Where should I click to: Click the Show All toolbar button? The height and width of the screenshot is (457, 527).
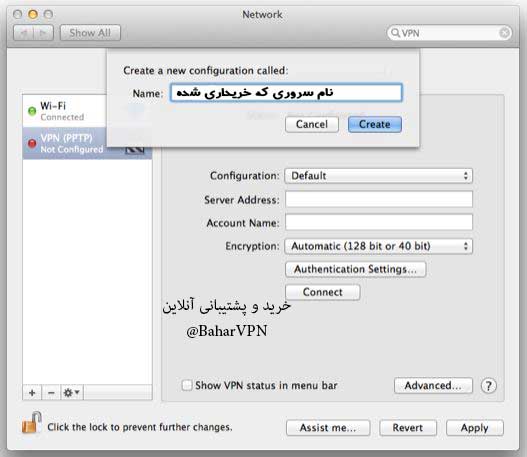[90, 33]
